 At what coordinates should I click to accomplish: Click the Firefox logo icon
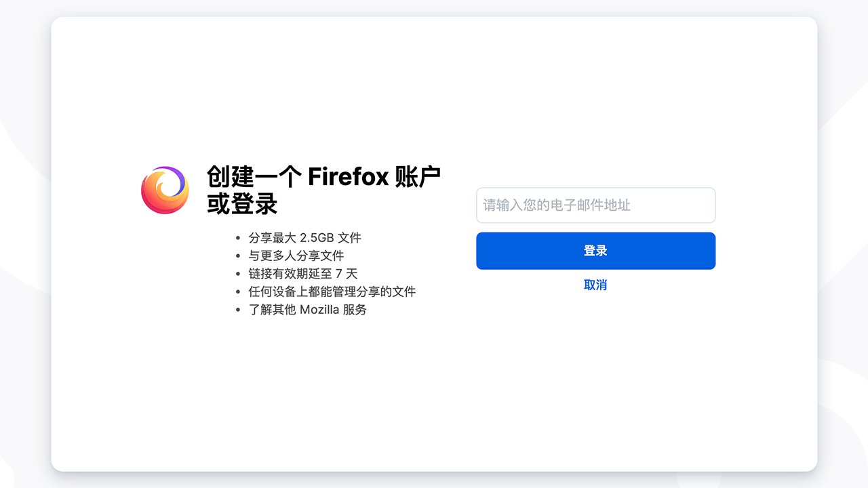165,190
